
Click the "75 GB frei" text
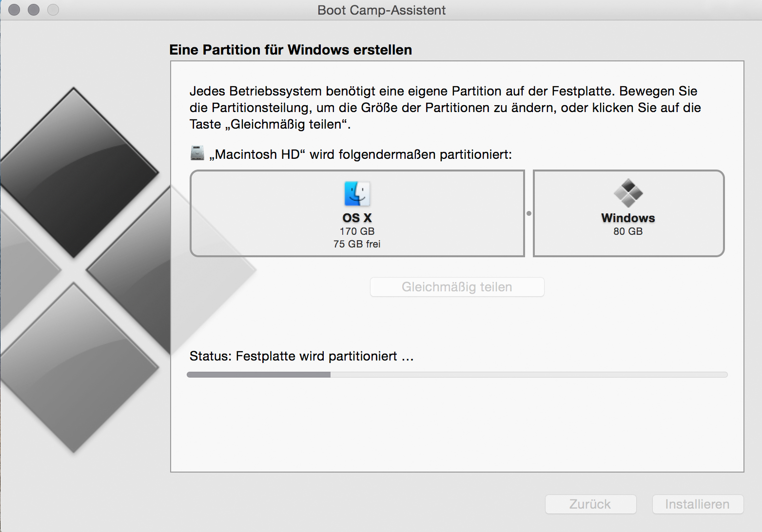[x=357, y=244]
